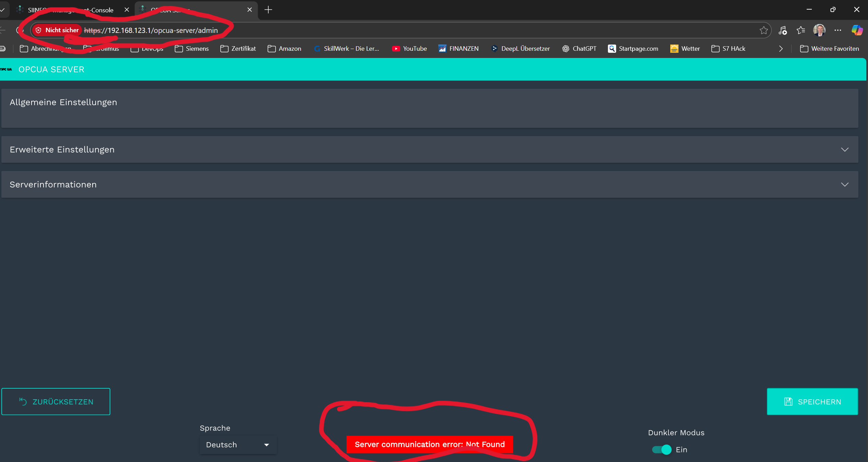This screenshot has height=462, width=868.
Task: Open the Sprache Deutsch dropdown
Action: tap(238, 445)
